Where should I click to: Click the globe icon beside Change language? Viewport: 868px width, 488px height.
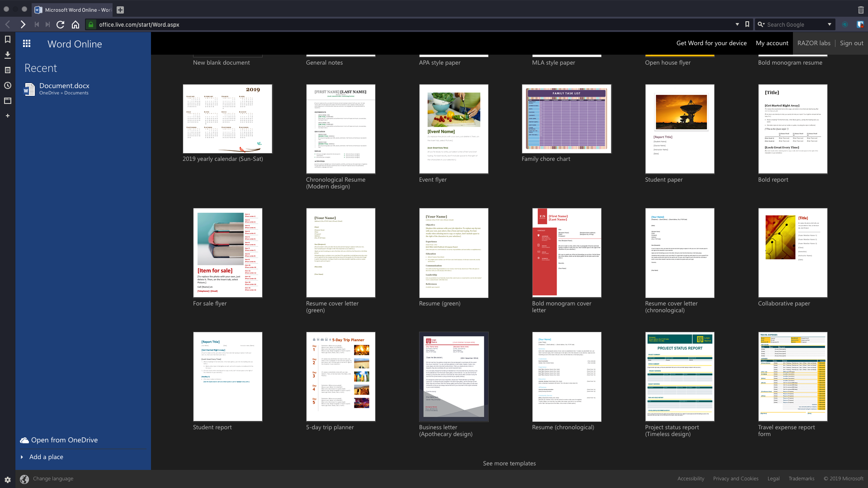24,479
